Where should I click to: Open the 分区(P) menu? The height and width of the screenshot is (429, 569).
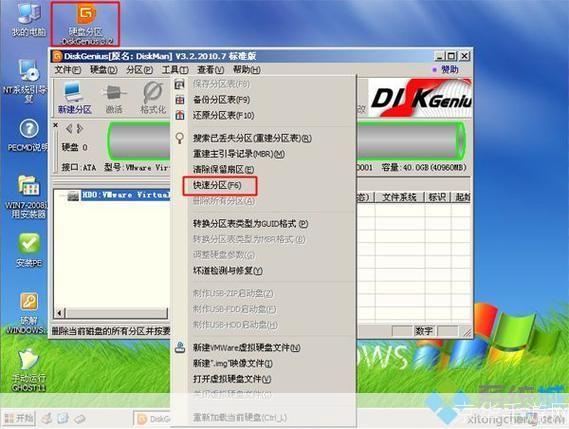point(139,69)
